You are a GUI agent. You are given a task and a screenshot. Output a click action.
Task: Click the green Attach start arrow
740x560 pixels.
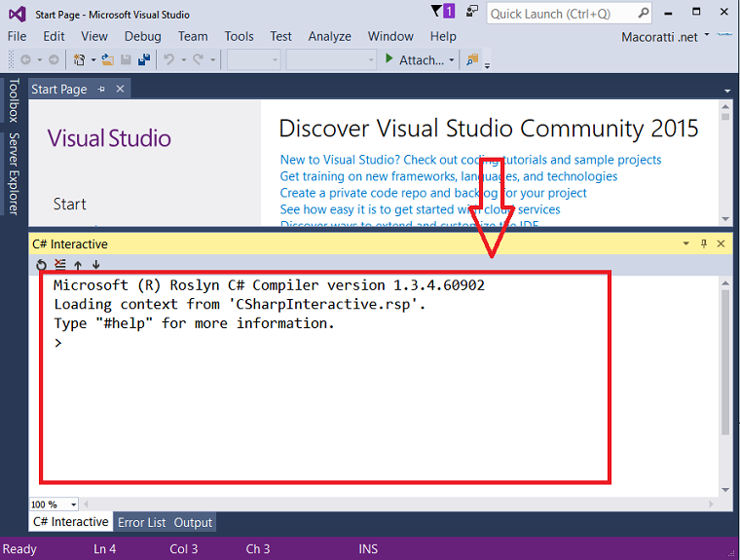tap(388, 58)
